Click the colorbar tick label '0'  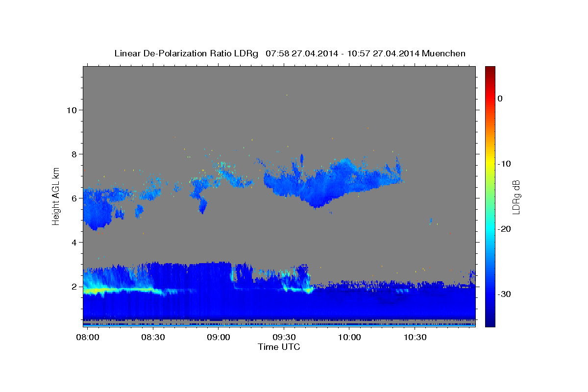[500, 98]
